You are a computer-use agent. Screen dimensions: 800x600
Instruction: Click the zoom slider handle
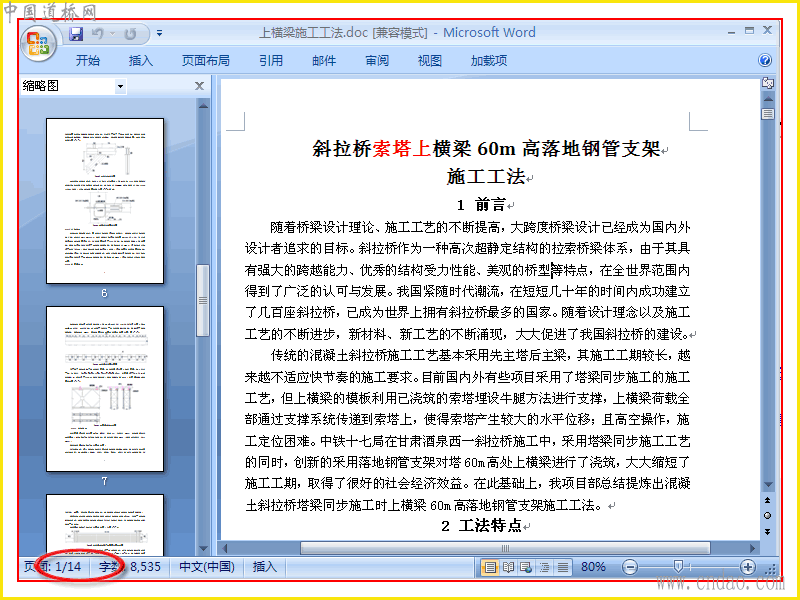[x=678, y=566]
